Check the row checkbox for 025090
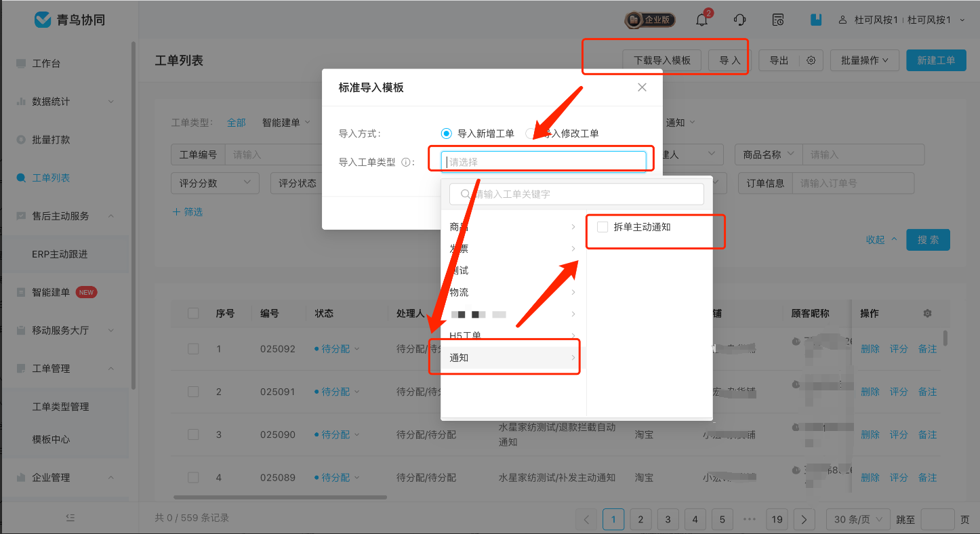The width and height of the screenshot is (980, 534). (193, 434)
